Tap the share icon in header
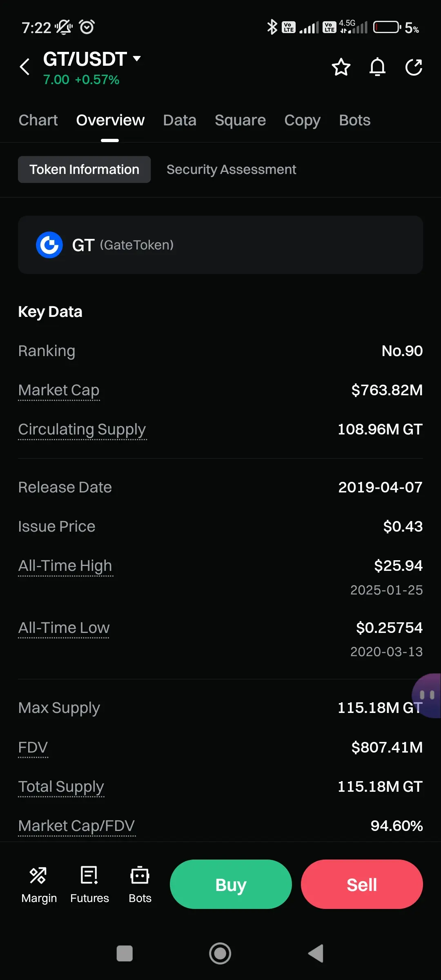 [x=414, y=67]
